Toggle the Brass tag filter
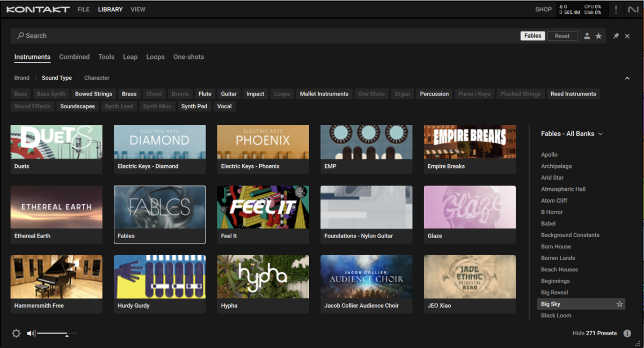This screenshot has width=644, height=348. pos(129,94)
